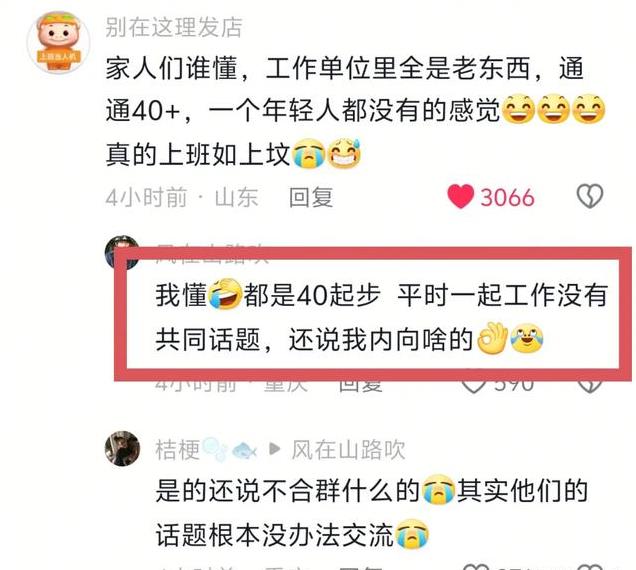The height and width of the screenshot is (570, 636).
Task: Tap the reply arrow triangle next to 桔梗
Action: pyautogui.click(x=275, y=449)
